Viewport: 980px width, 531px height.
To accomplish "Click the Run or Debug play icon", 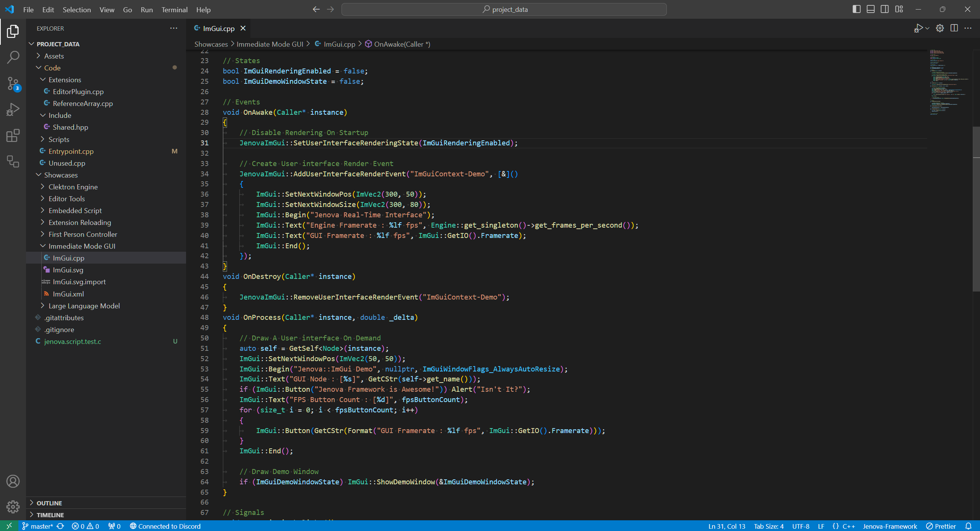I will click(x=918, y=28).
